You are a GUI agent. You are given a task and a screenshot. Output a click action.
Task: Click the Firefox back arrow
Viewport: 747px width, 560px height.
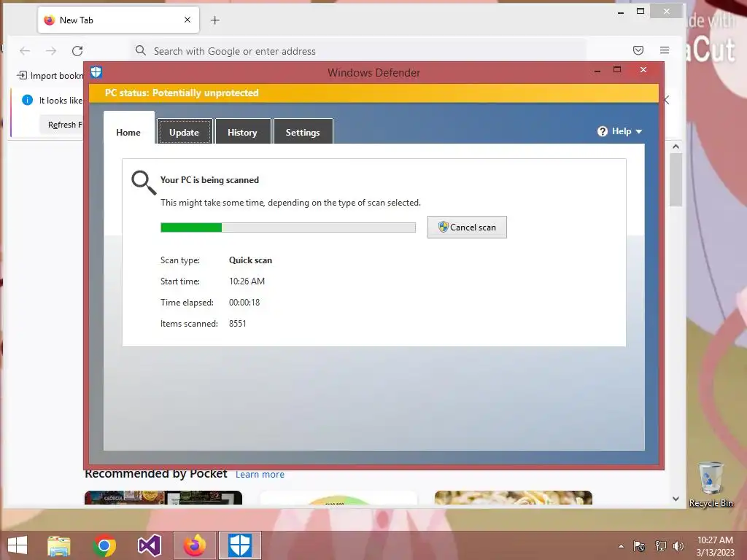click(25, 51)
